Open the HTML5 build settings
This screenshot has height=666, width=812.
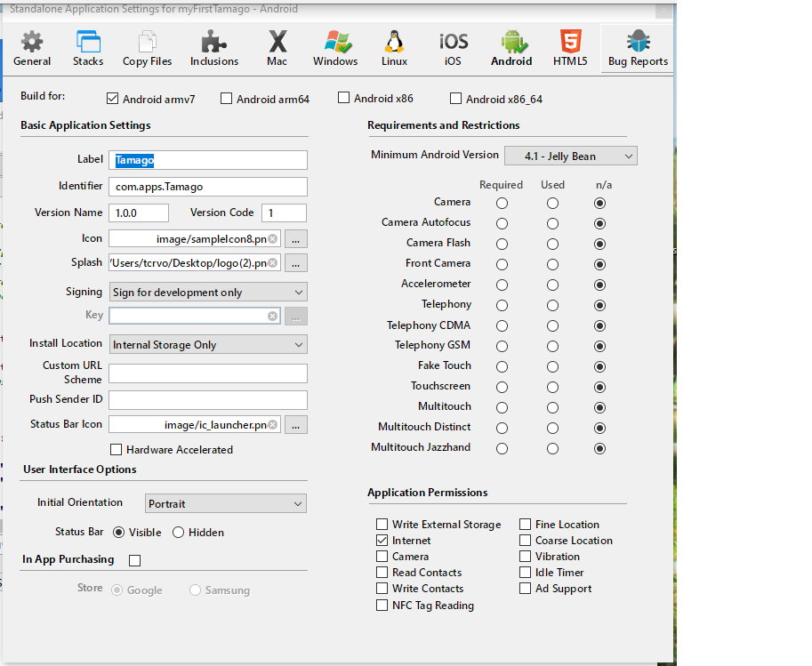pos(570,48)
